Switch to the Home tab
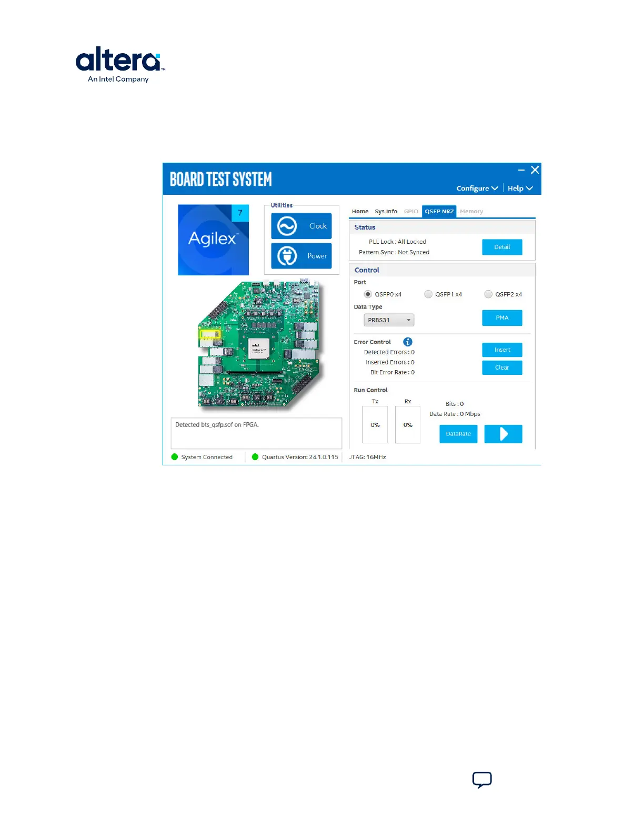Screen dimensions: 644x834 [x=360, y=212]
